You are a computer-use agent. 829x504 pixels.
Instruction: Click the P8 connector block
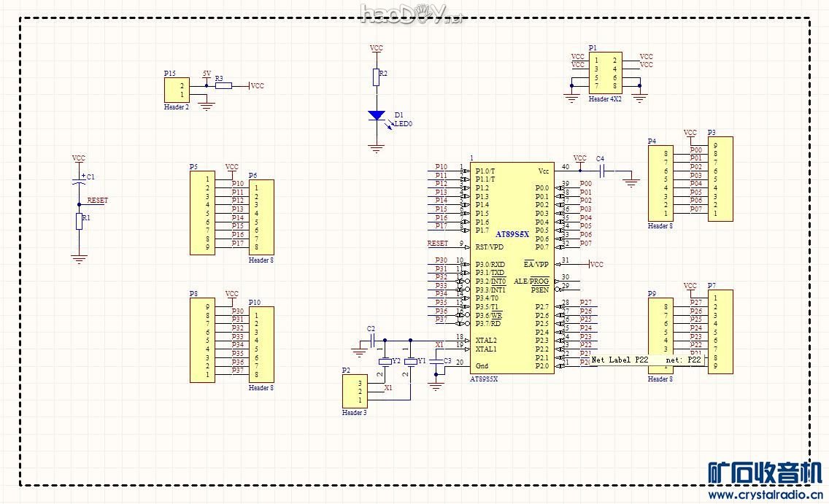coord(202,341)
